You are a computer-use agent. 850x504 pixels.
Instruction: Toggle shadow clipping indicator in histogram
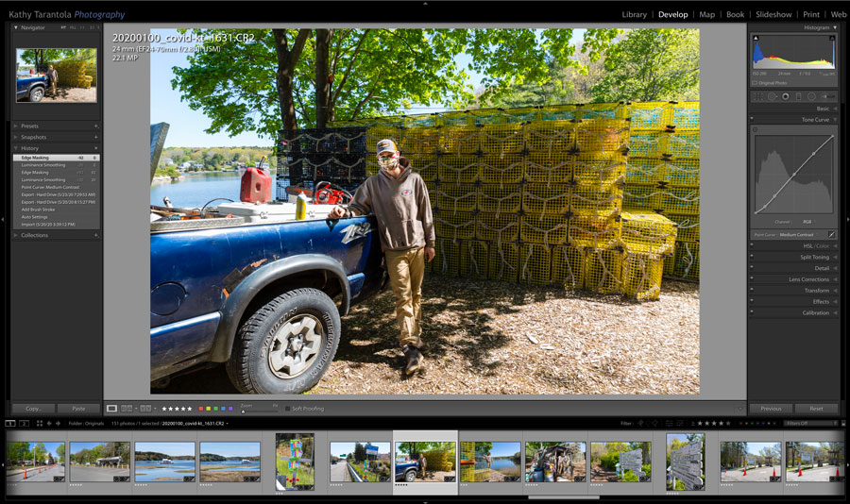click(x=756, y=38)
